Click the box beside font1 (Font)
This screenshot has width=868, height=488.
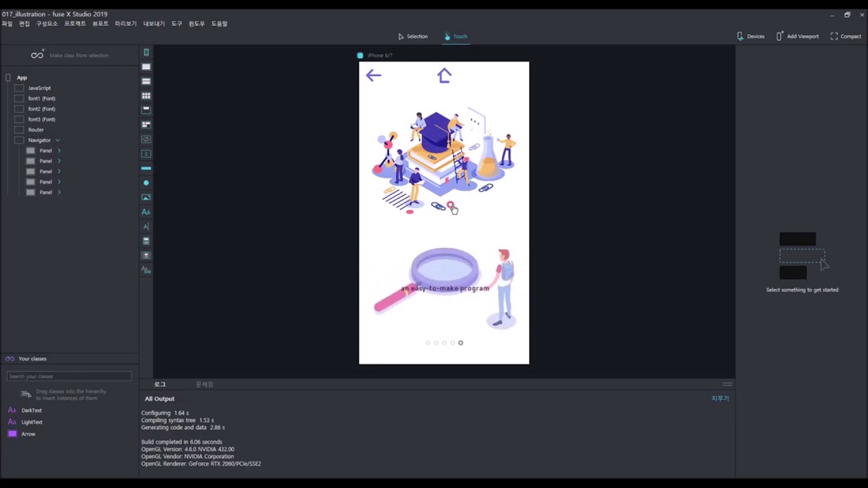[19, 98]
